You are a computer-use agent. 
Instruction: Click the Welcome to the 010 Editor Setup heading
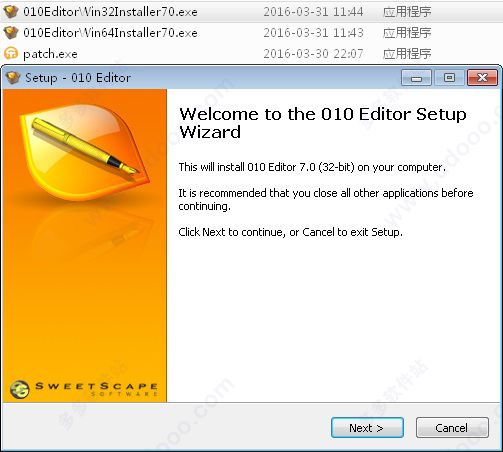[x=322, y=123]
